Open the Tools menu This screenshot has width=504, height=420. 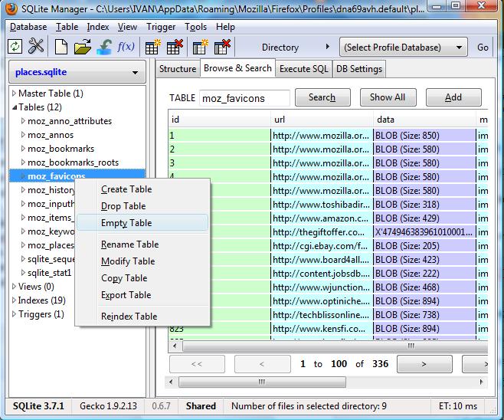195,27
